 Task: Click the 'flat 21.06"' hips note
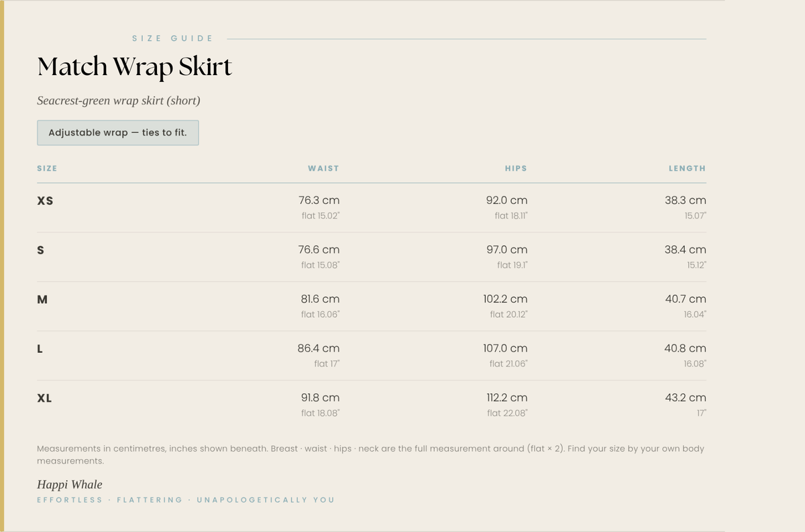[x=508, y=364]
